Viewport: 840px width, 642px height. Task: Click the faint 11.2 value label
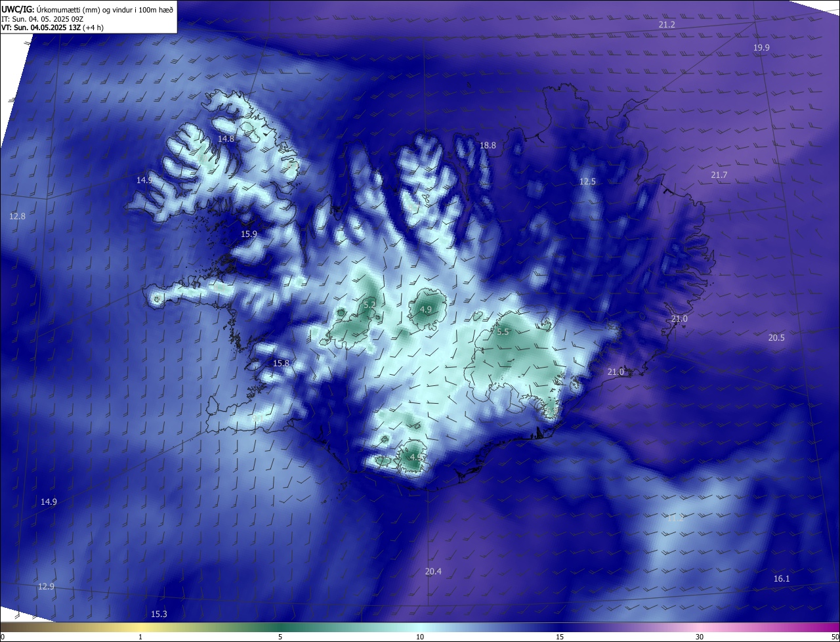pos(676,518)
